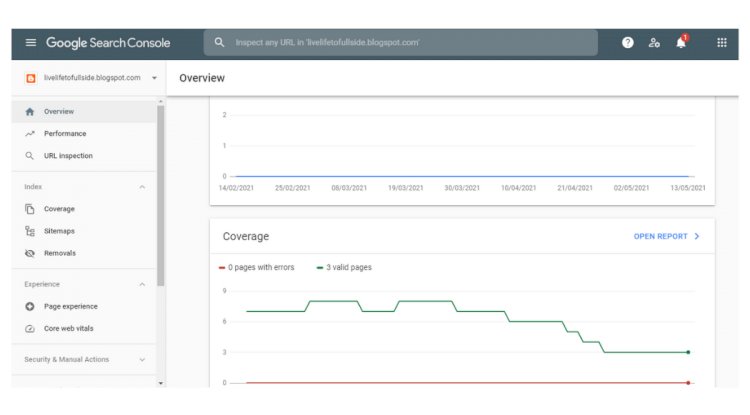Open the Coverage sidebar item

click(x=84, y=209)
